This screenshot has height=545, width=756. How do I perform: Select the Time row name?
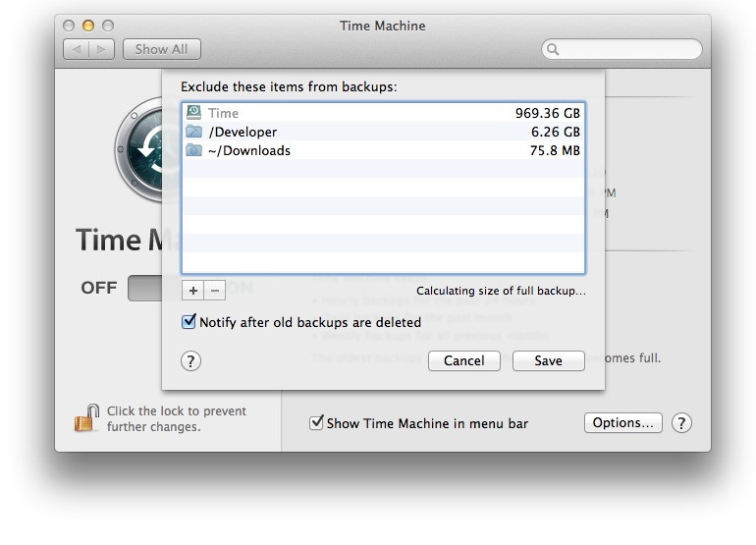(223, 113)
